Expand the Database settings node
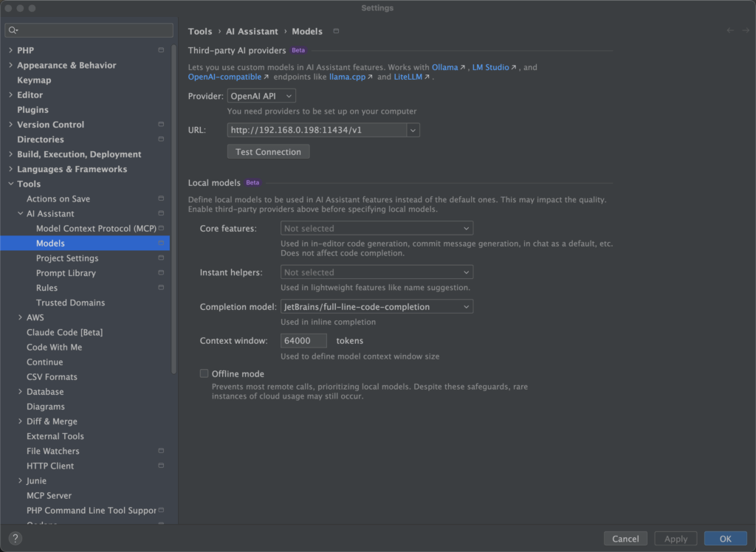Viewport: 756px width, 552px height. point(20,392)
